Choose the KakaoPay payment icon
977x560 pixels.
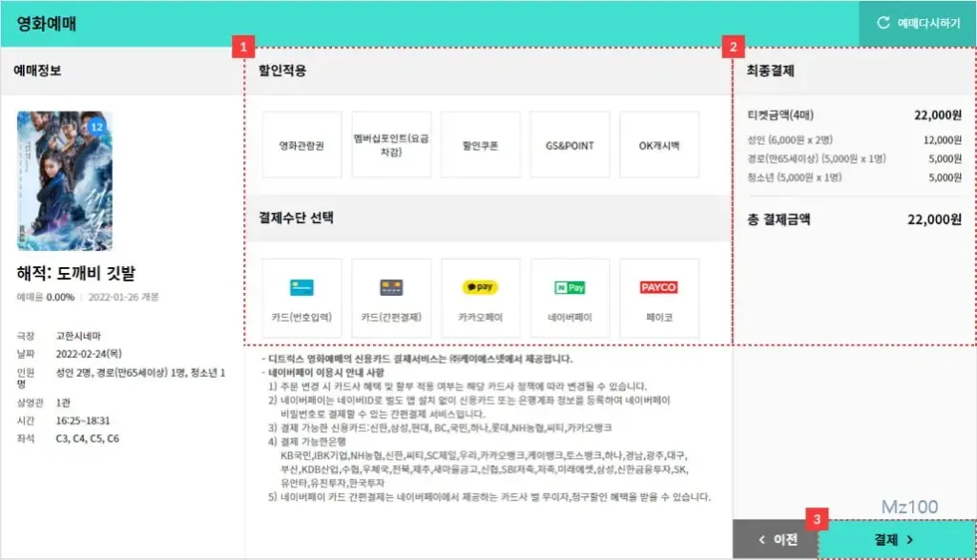point(481,287)
